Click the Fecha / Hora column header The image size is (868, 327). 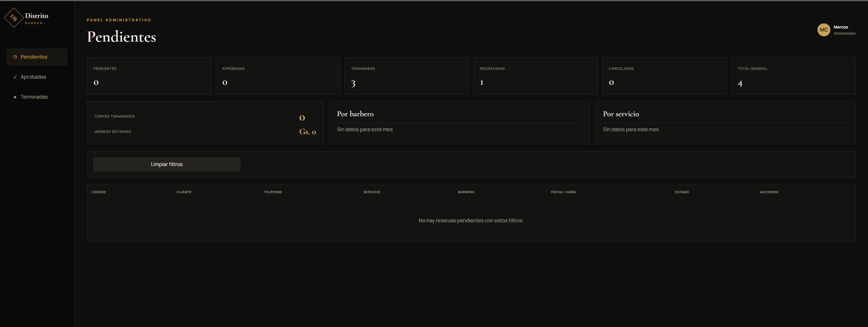click(x=563, y=192)
